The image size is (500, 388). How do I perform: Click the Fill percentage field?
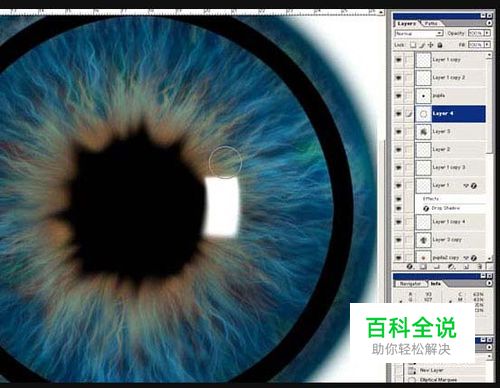click(x=476, y=44)
